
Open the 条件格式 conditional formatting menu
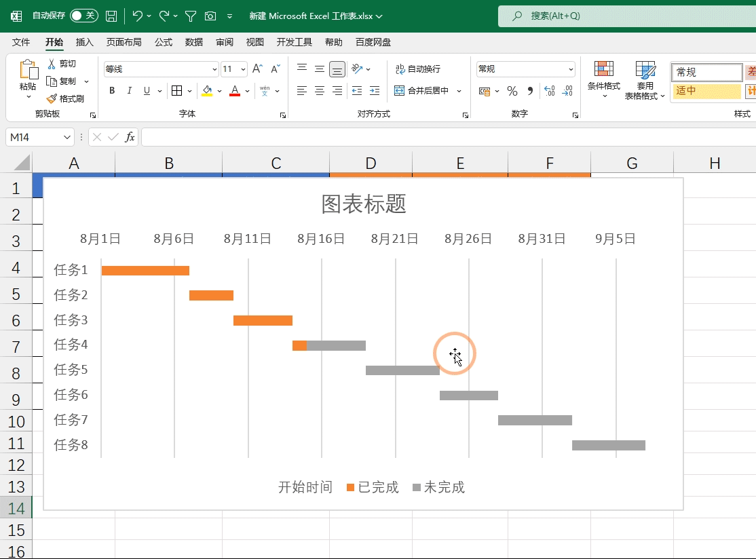[603, 79]
